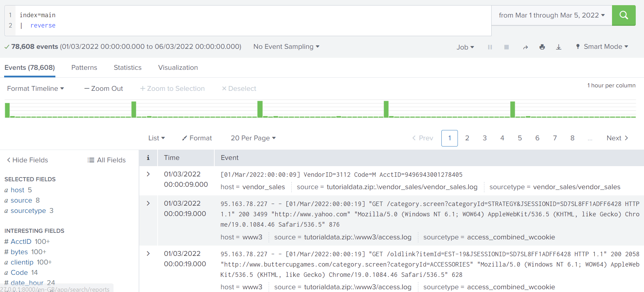Screen dimensions: 644x292
Task: Switch to the Visualization tab
Action: pos(178,68)
